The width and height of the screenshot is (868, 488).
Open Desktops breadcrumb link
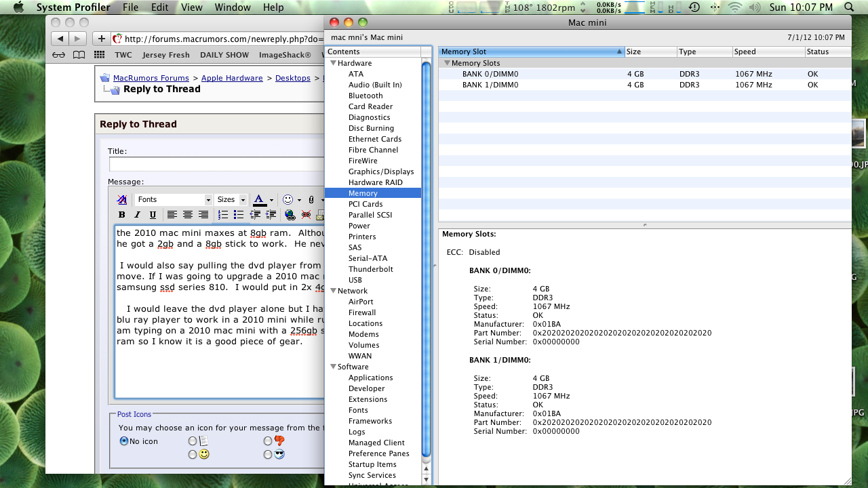(293, 78)
